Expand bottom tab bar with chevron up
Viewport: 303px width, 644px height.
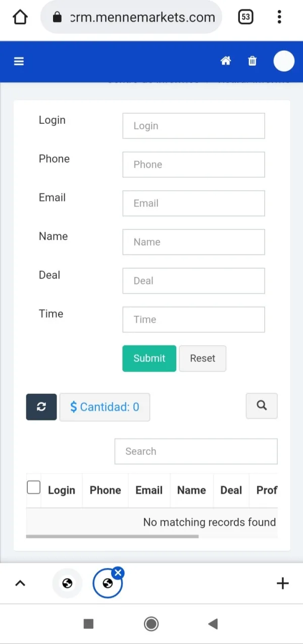(x=20, y=583)
